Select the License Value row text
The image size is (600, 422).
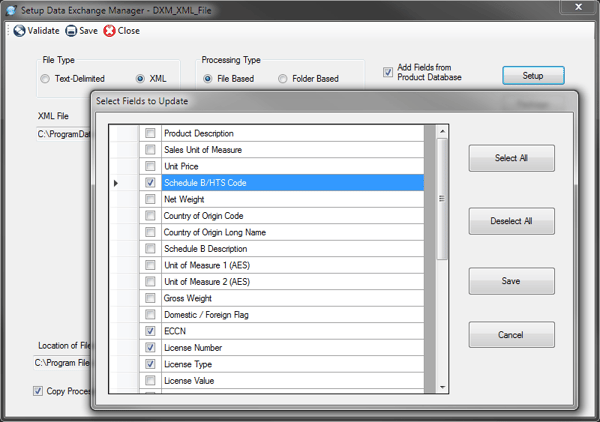click(189, 381)
